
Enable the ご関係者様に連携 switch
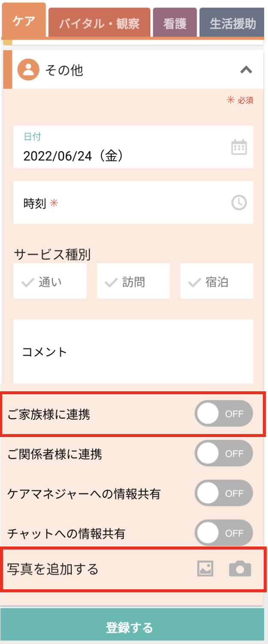click(223, 453)
